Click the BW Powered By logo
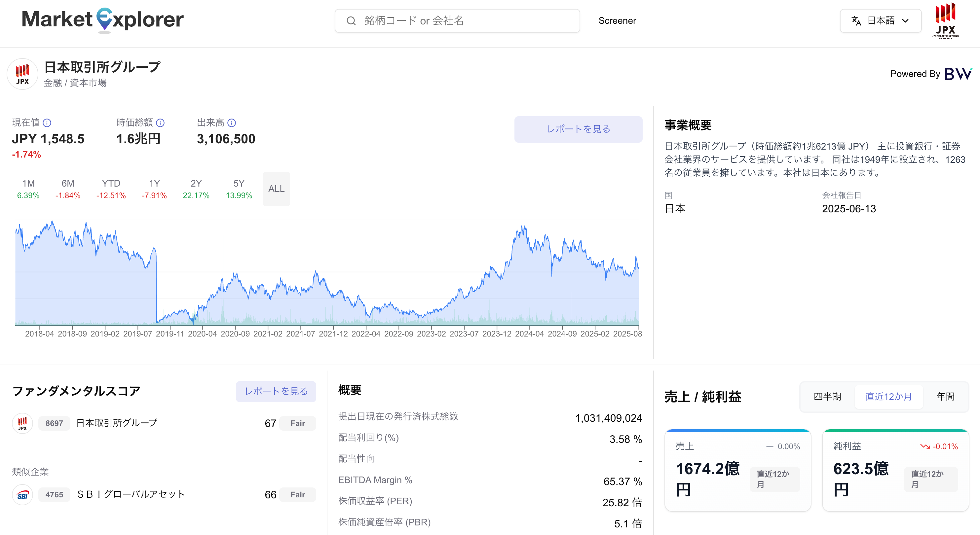 [958, 74]
